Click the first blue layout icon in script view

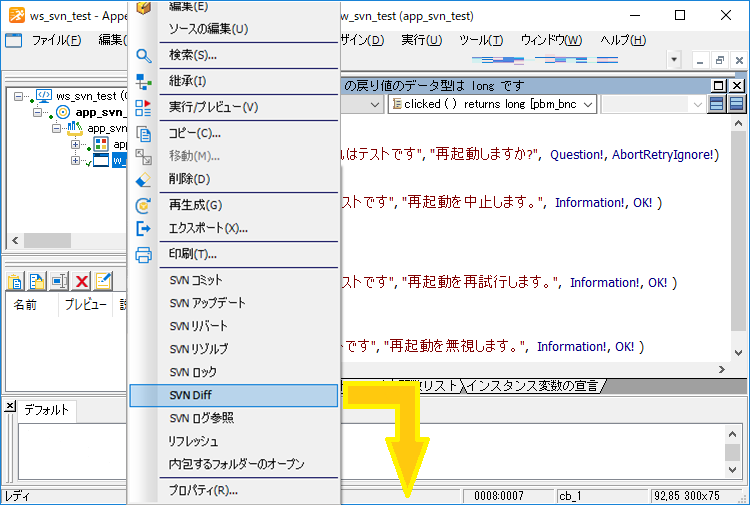[717, 104]
